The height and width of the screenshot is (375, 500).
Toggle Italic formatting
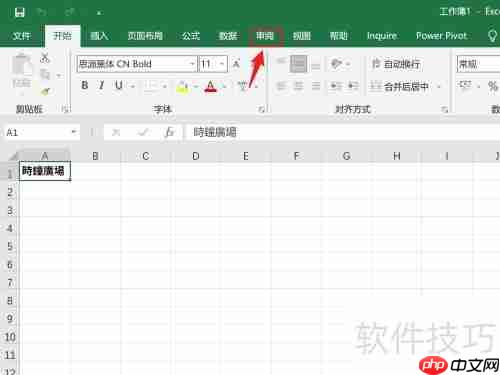[102, 86]
